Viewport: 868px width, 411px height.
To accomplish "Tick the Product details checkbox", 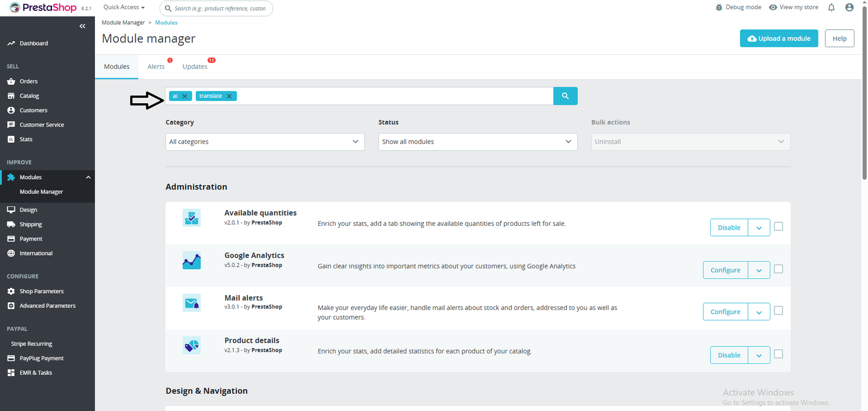I will (x=778, y=354).
